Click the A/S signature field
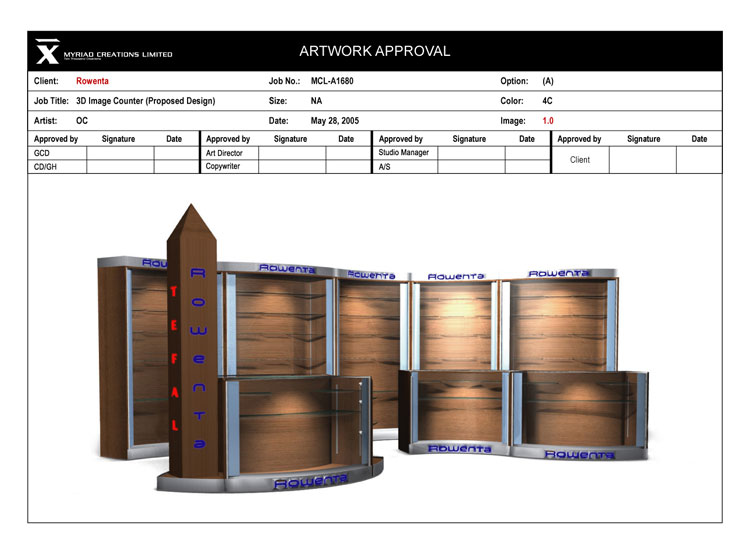 471,166
